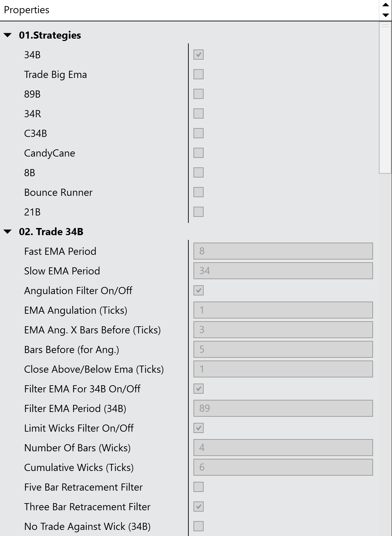The width and height of the screenshot is (392, 536).
Task: Disable the Three Bar Retracement Filter
Action: pyautogui.click(x=199, y=507)
